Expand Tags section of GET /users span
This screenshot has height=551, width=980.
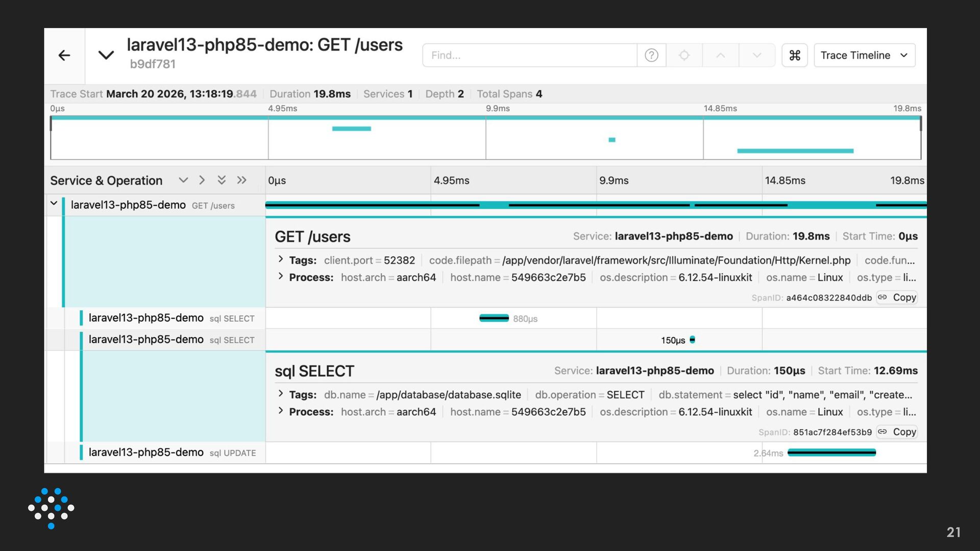tap(281, 260)
